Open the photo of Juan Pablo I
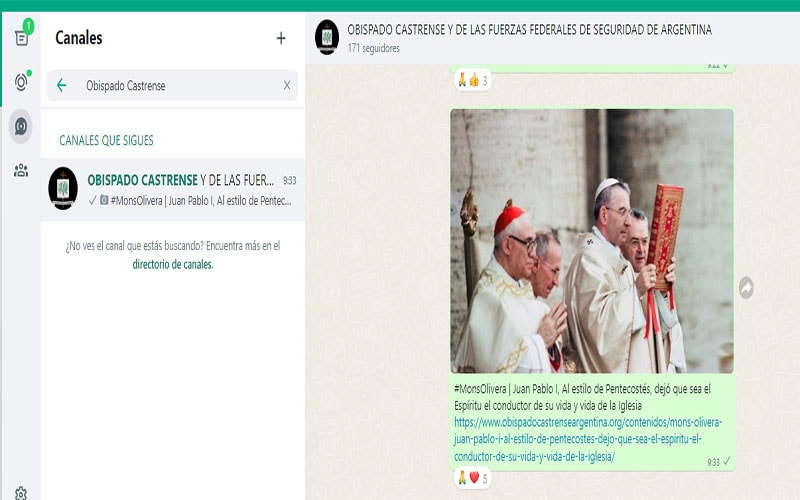This screenshot has width=800, height=500. click(x=592, y=241)
